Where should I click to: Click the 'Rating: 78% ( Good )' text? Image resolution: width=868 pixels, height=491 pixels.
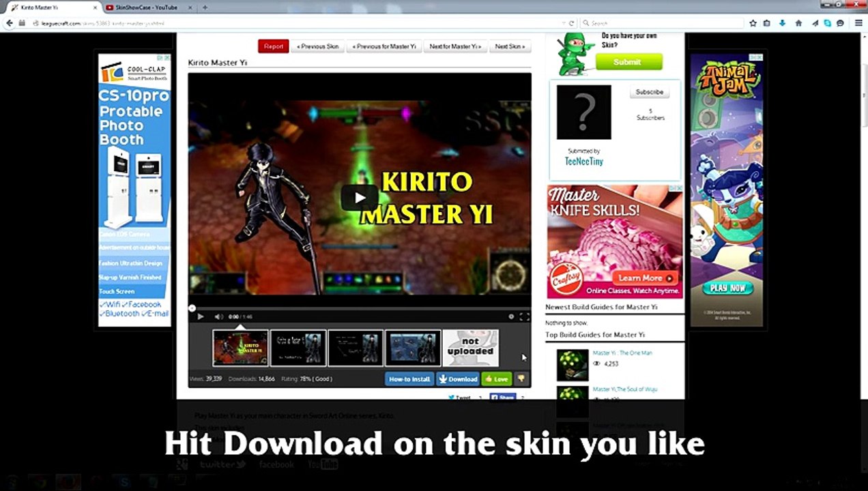click(306, 378)
